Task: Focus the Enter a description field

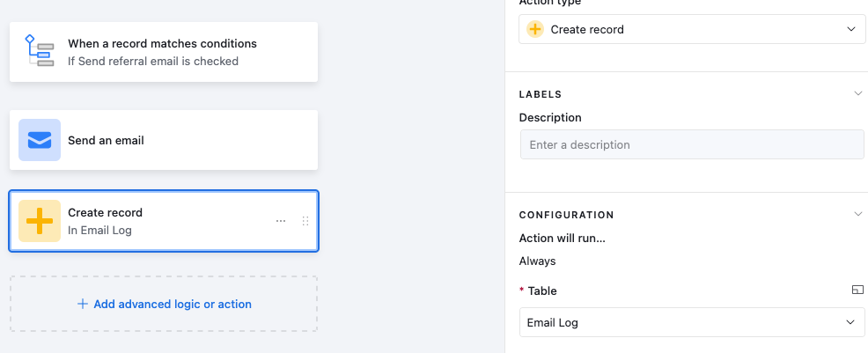Action: [x=692, y=144]
